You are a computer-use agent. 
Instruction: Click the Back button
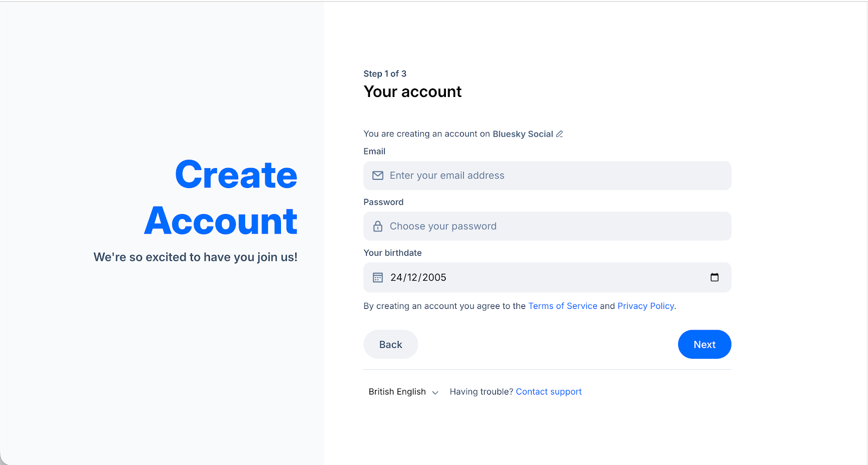(390, 344)
